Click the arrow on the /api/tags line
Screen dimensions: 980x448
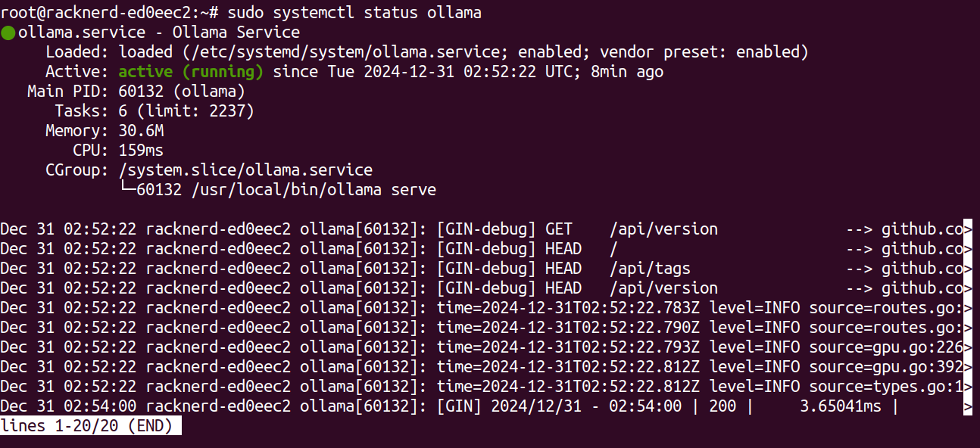tap(860, 268)
